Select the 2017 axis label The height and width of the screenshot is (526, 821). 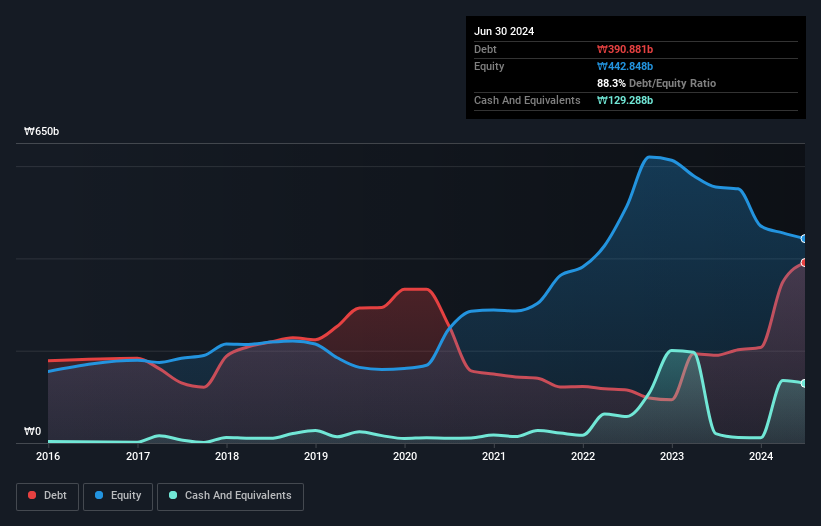pos(138,456)
